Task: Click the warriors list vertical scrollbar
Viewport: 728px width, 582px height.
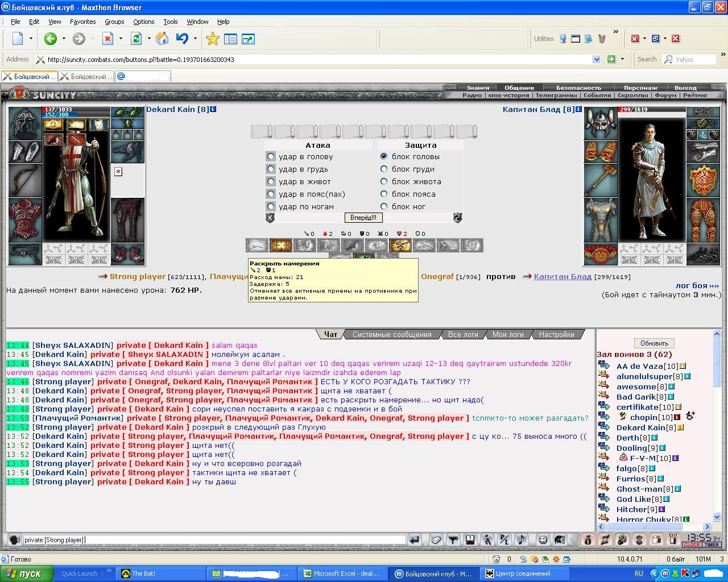Action: tap(717, 425)
